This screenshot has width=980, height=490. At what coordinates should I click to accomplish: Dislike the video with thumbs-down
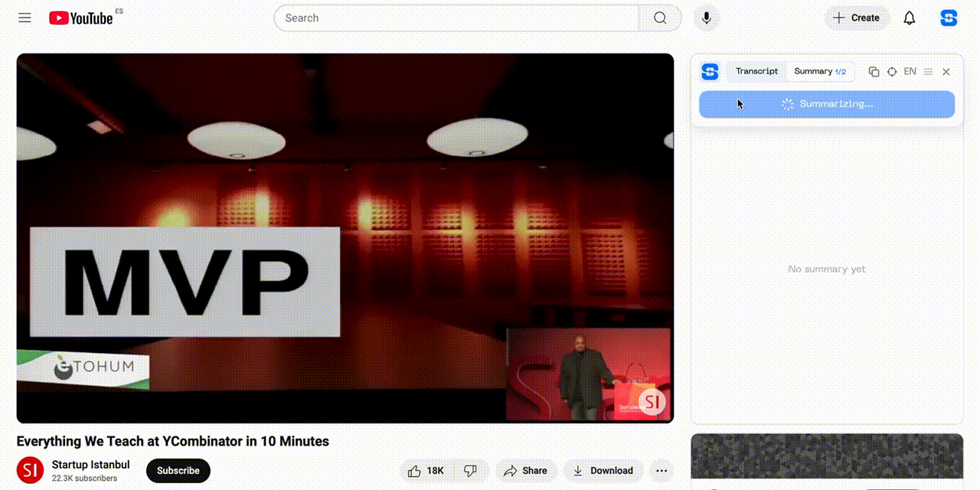472,471
